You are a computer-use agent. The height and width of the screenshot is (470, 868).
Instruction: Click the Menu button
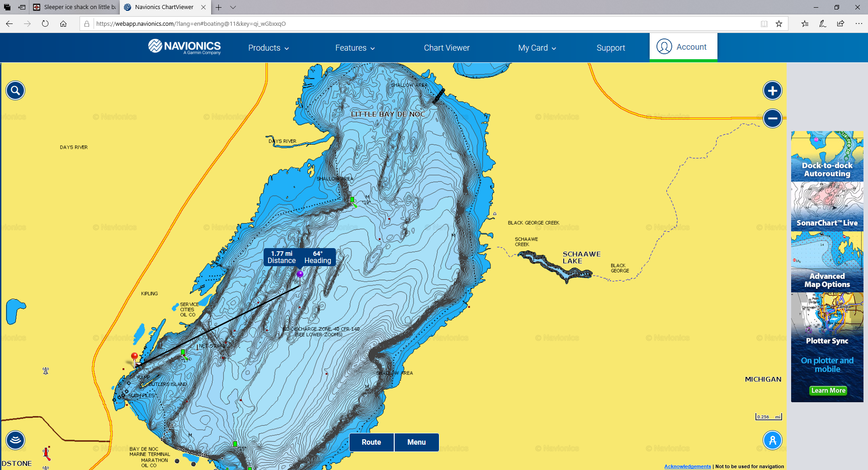click(x=416, y=442)
